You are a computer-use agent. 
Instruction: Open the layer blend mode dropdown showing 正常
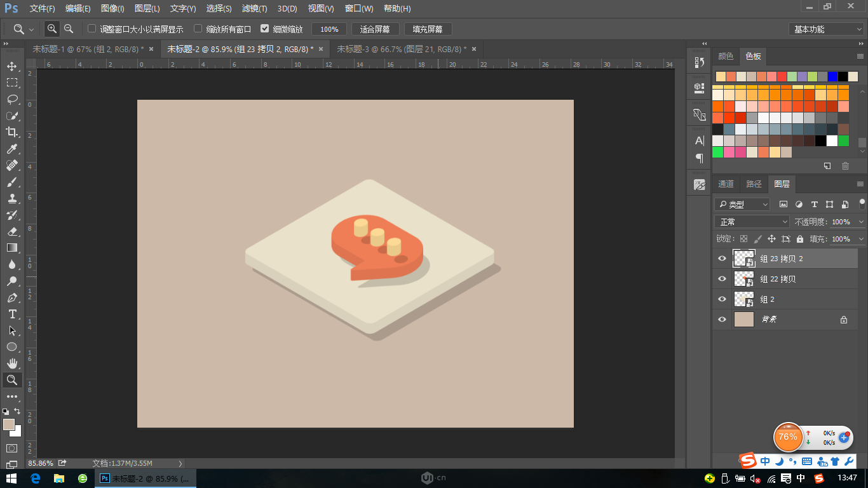coord(752,221)
